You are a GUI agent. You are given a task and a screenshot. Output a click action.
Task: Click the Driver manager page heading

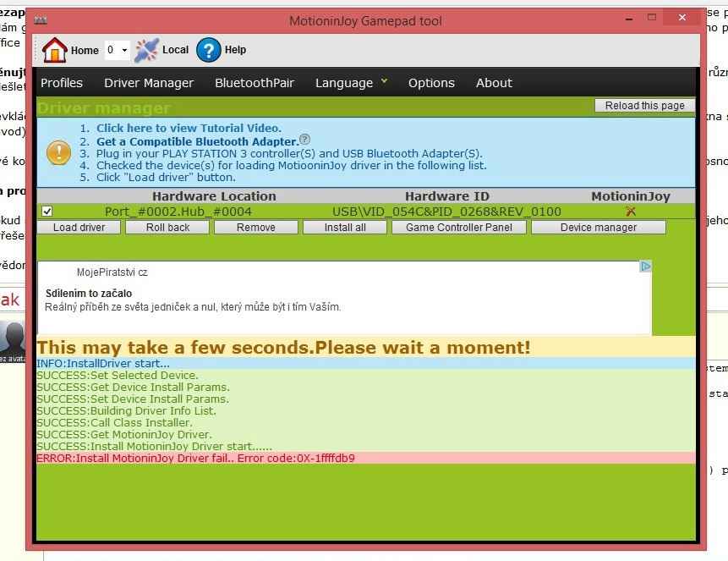pos(103,107)
